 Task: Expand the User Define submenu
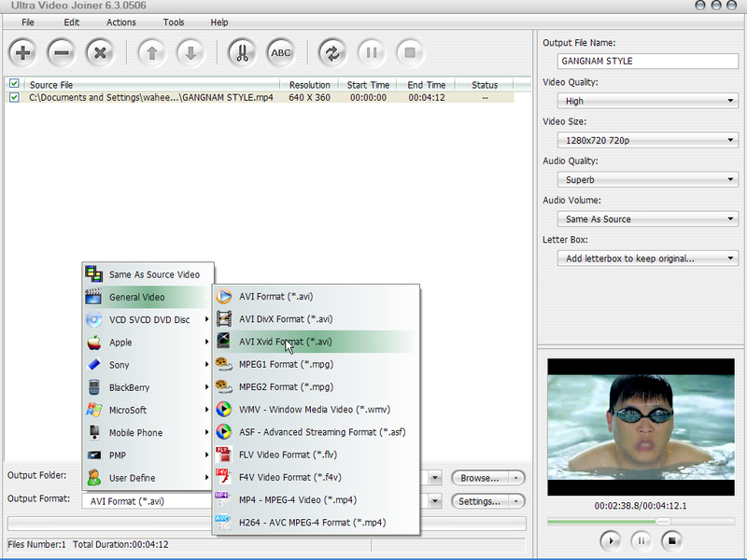[148, 478]
